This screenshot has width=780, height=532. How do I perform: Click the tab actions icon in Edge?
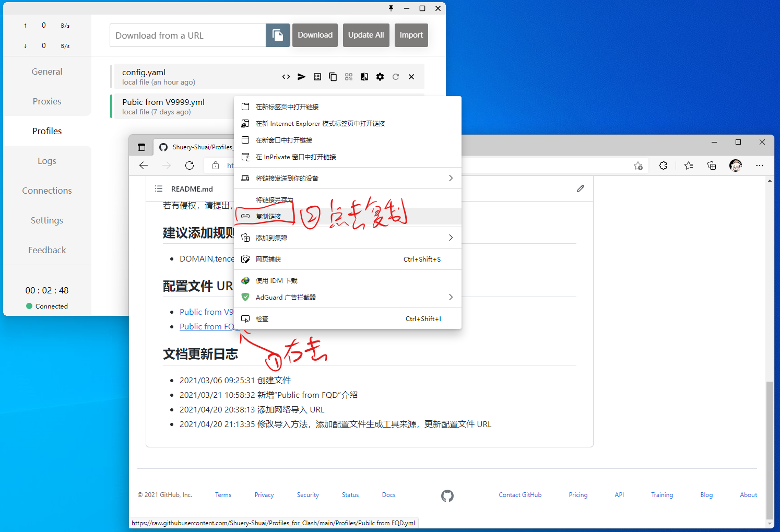pos(141,147)
